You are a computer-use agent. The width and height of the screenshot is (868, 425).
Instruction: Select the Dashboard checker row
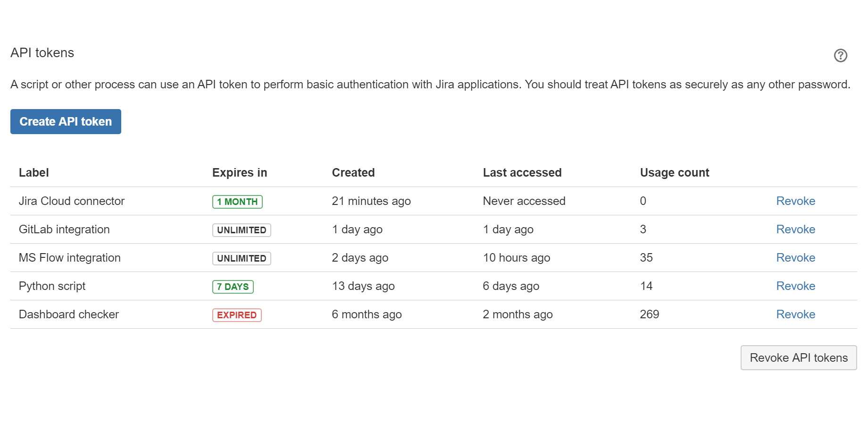coord(68,314)
